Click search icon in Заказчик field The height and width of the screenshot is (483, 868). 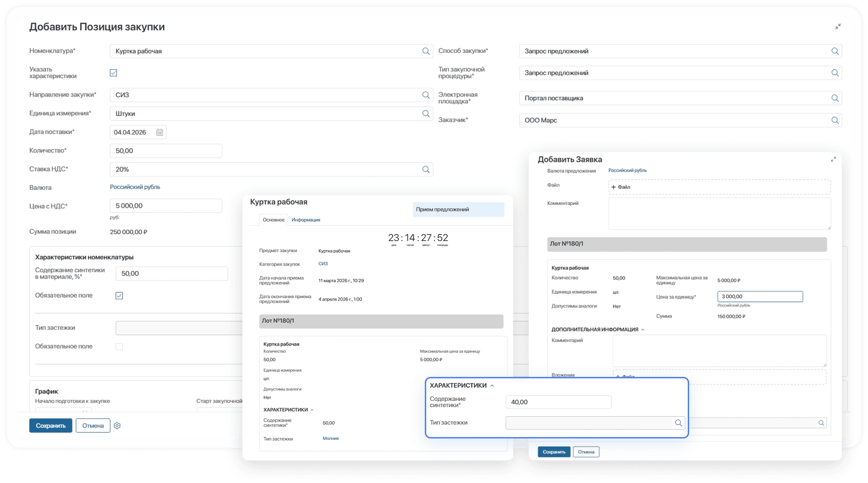pos(835,120)
